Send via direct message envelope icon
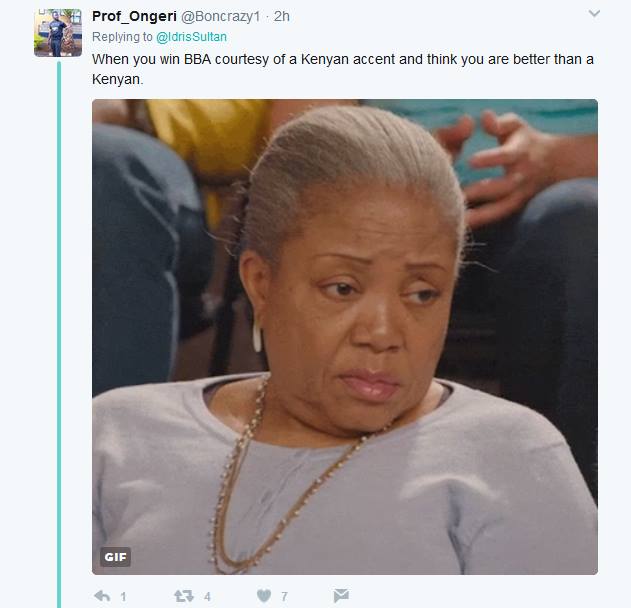Image resolution: width=631 pixels, height=608 pixels. (341, 596)
